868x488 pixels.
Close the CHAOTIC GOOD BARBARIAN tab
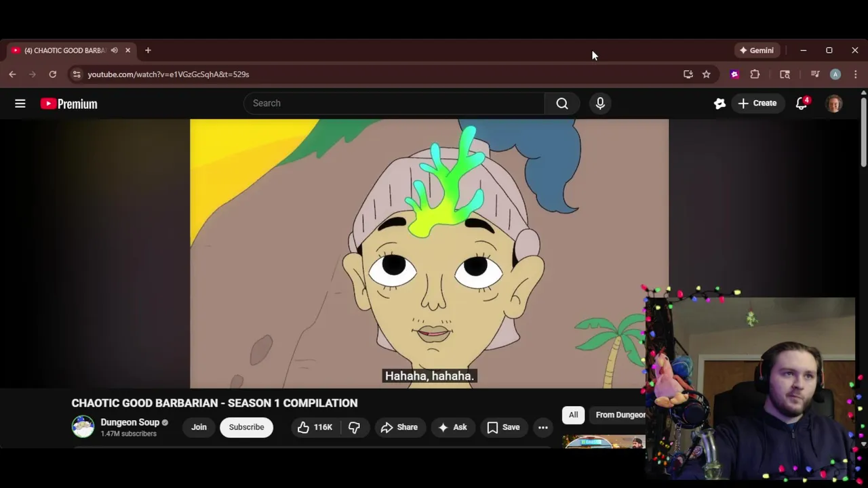pos(127,50)
